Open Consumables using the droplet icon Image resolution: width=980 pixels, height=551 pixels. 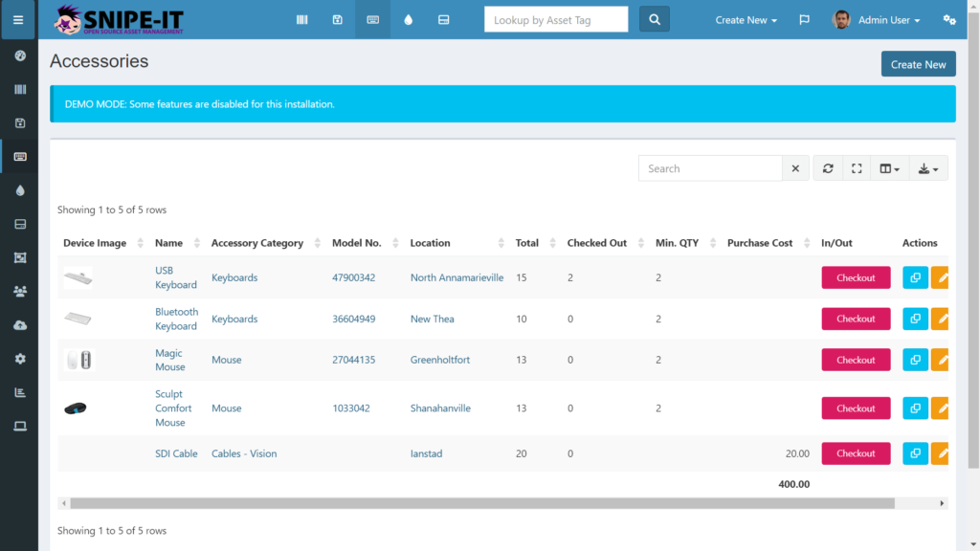click(408, 19)
